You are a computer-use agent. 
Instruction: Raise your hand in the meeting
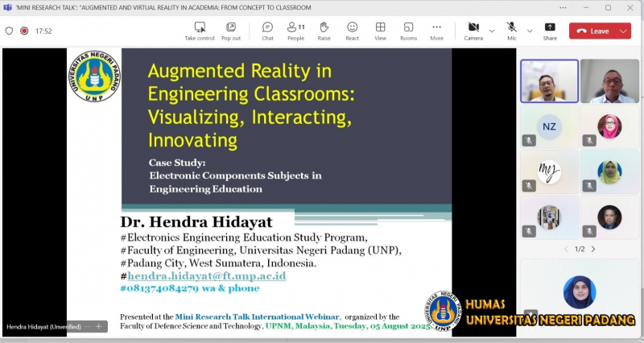[324, 31]
